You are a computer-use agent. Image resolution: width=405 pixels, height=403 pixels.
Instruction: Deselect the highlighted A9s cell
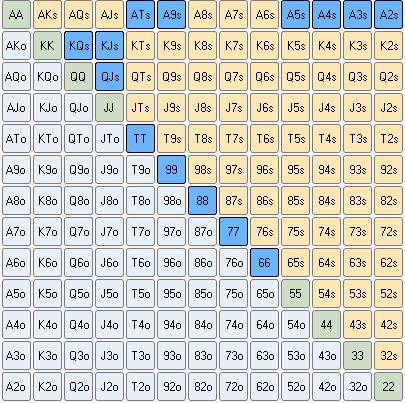tap(171, 14)
